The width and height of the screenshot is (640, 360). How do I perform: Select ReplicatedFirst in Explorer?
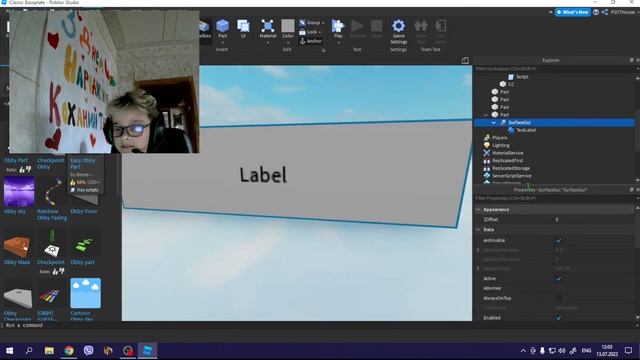(x=503, y=161)
